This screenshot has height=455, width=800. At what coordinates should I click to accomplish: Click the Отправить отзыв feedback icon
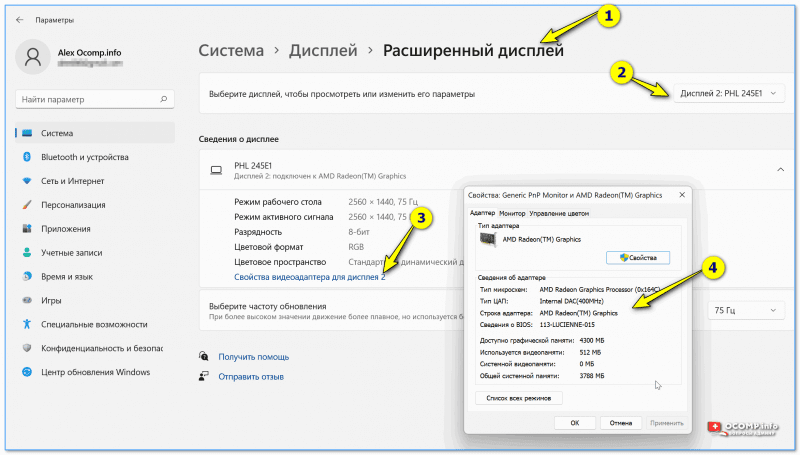(x=204, y=376)
